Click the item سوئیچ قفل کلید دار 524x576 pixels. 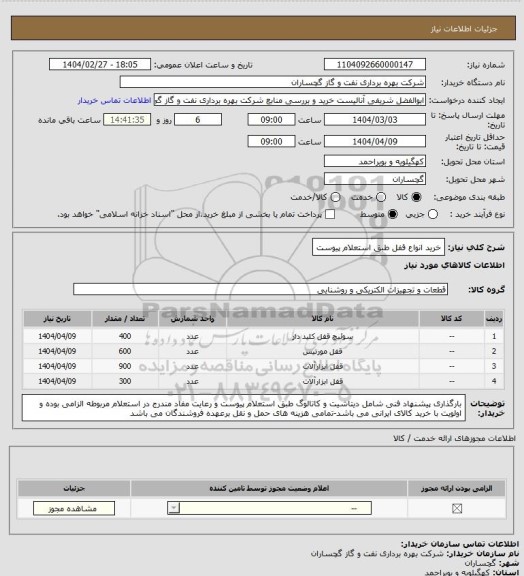(x=322, y=336)
